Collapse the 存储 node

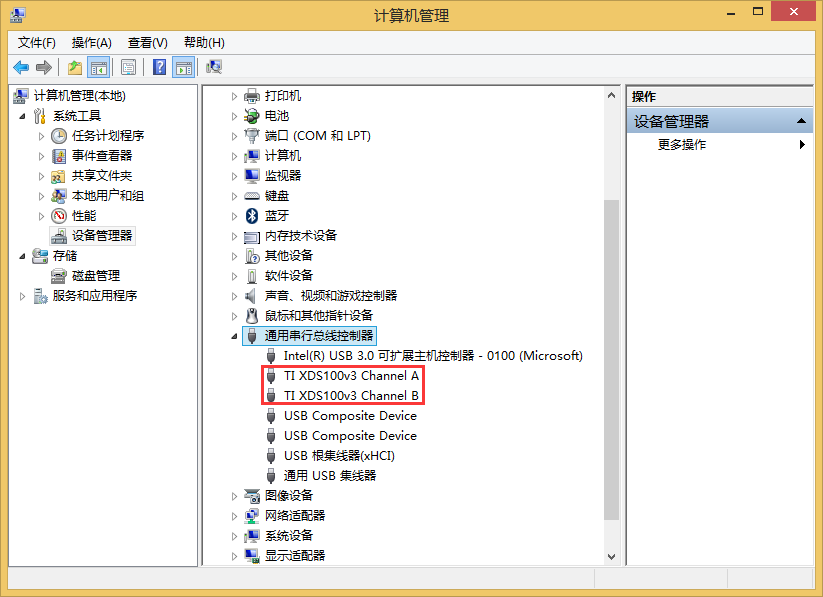pos(22,256)
